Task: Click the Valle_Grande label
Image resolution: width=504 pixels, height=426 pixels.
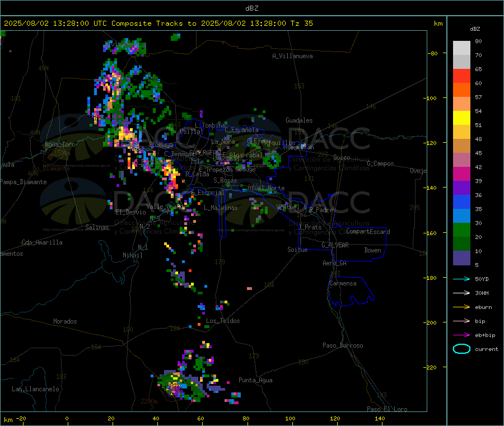Action: (x=166, y=206)
